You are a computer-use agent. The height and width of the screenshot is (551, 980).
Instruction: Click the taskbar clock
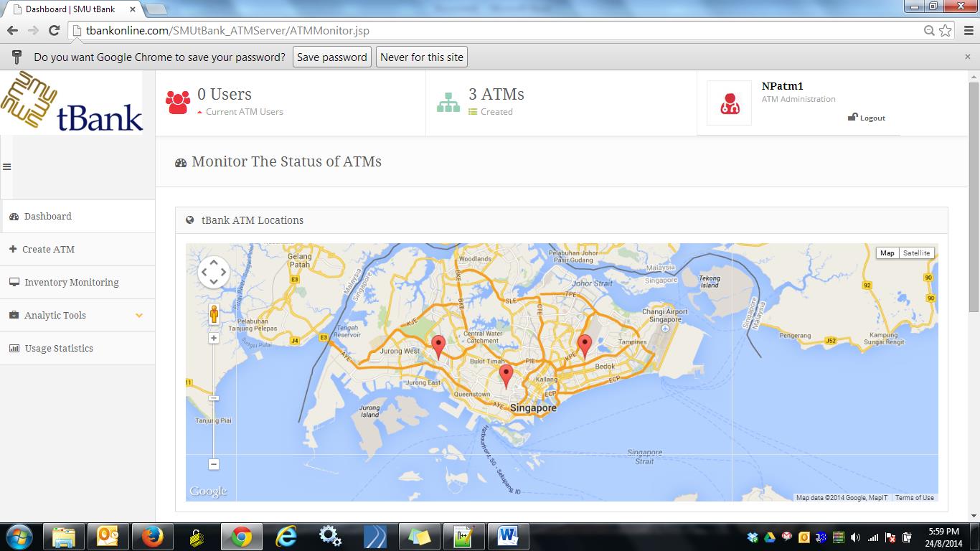click(943, 537)
